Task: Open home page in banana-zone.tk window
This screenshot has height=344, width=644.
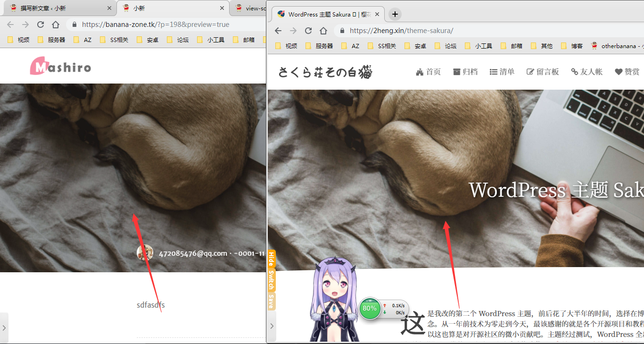Action: pos(56,25)
